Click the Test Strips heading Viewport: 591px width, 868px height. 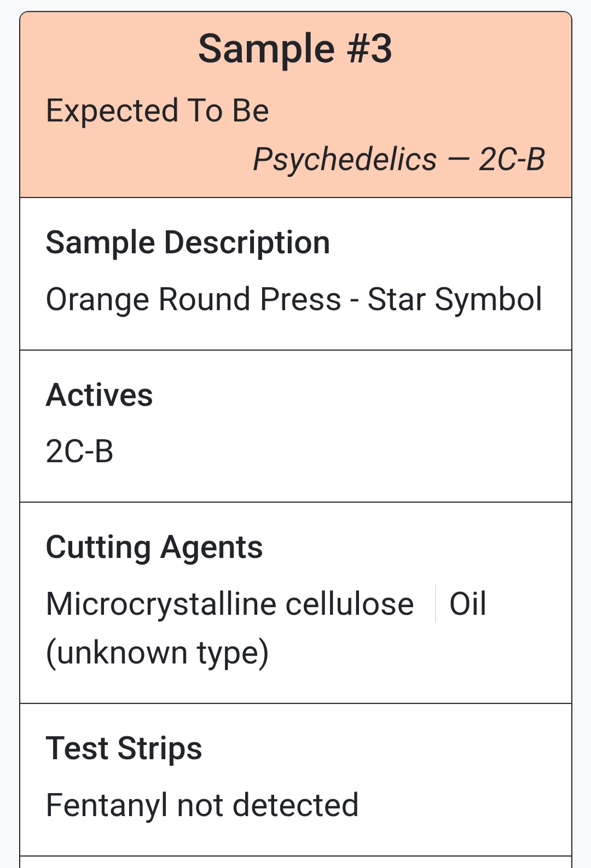tap(124, 748)
